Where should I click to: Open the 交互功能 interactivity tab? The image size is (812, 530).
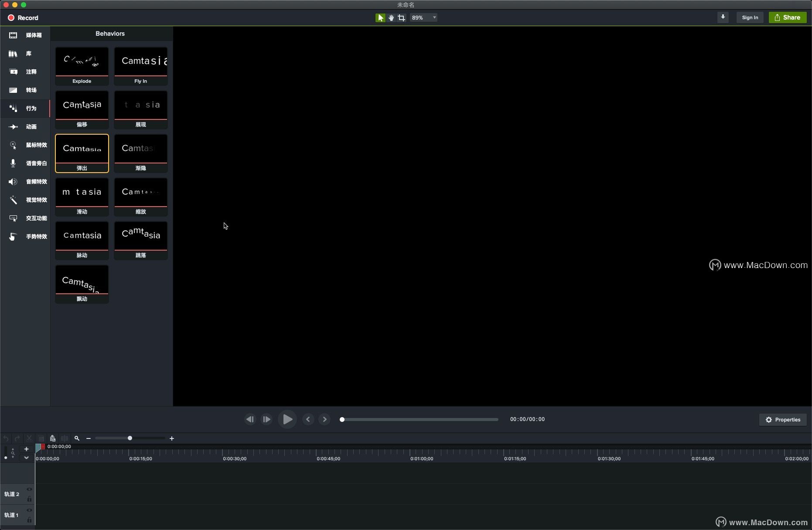point(25,218)
